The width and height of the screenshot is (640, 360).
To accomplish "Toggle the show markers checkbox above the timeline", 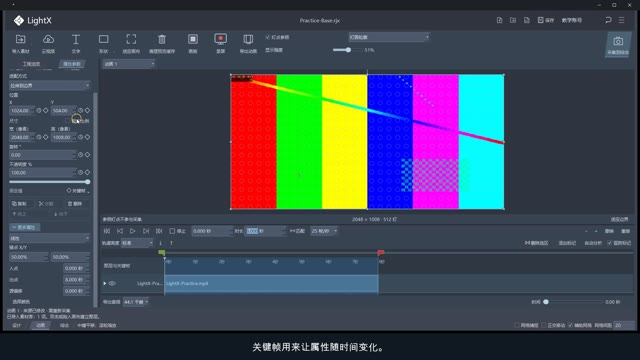I will [x=609, y=243].
